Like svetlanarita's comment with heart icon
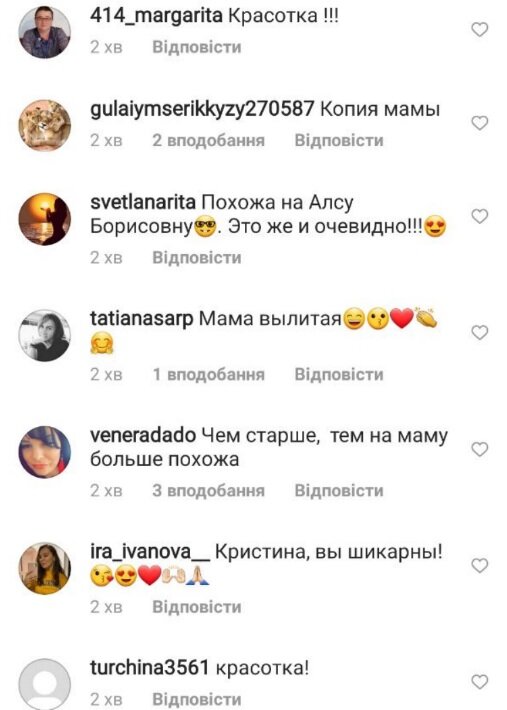The width and height of the screenshot is (507, 710). (480, 216)
